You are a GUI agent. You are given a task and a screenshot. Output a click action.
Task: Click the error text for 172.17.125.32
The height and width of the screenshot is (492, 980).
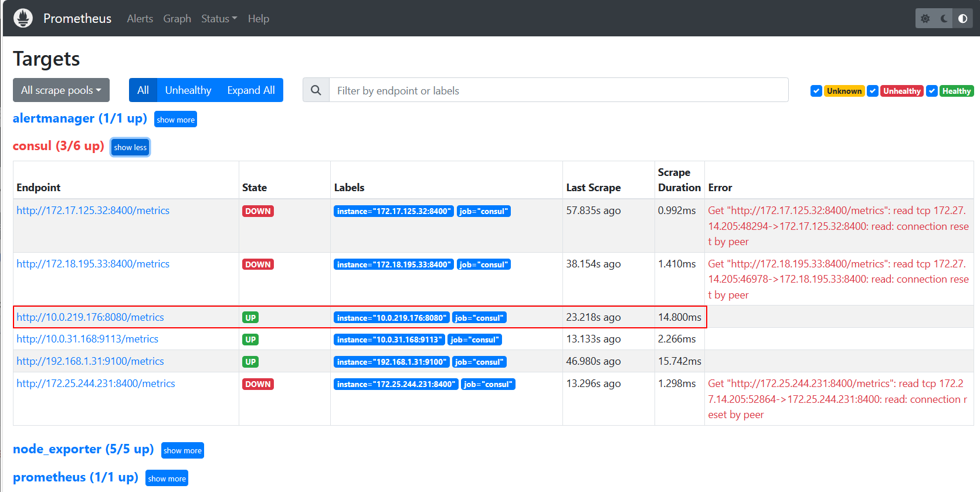(x=838, y=226)
